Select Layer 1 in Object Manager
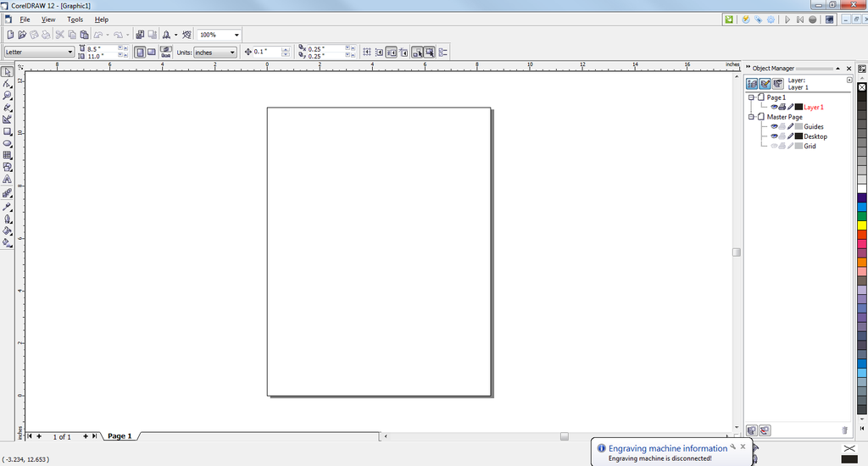 (814, 107)
